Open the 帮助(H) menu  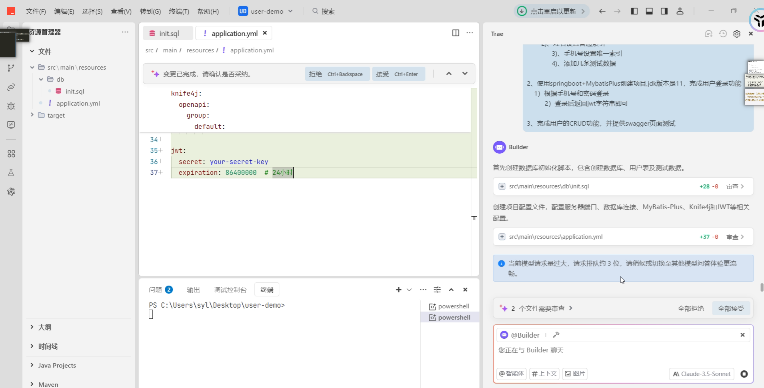[x=208, y=11]
